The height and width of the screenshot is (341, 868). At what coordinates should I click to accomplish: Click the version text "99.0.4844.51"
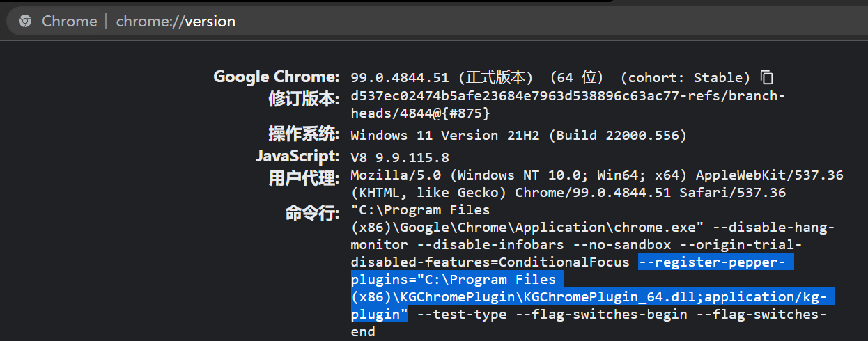pos(400,77)
